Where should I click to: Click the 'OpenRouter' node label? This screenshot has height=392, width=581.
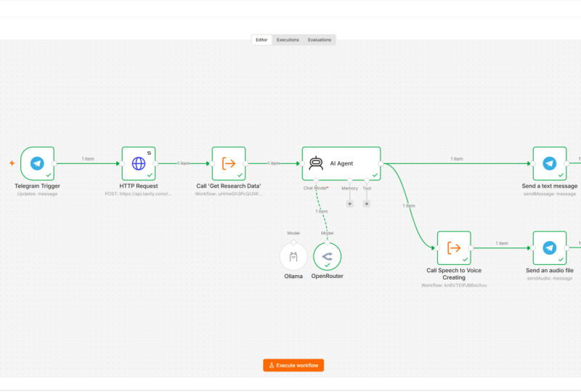point(328,276)
